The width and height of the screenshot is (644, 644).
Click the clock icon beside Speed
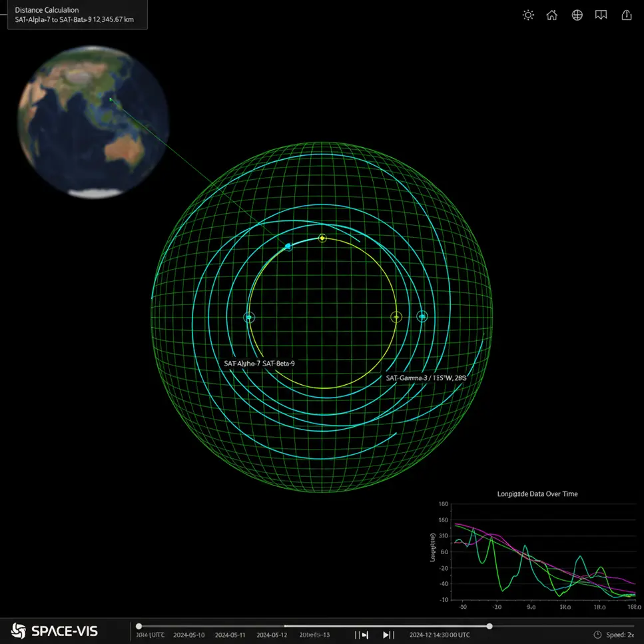click(597, 635)
